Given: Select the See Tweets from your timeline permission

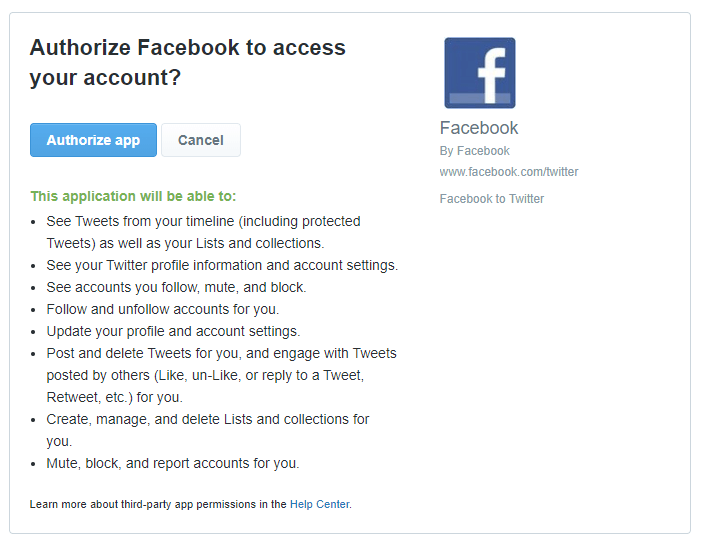Looking at the screenshot, I should (204, 232).
